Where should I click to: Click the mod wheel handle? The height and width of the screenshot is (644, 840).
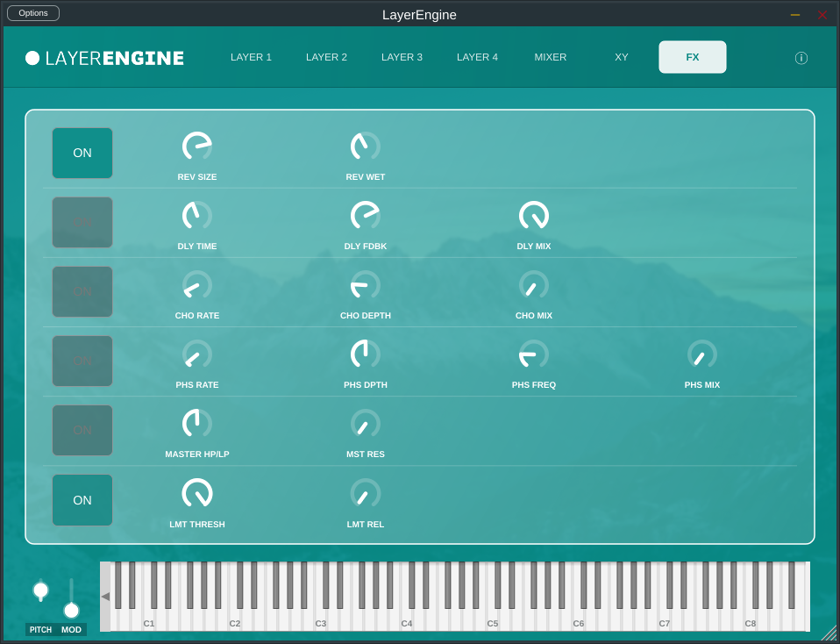click(71, 610)
